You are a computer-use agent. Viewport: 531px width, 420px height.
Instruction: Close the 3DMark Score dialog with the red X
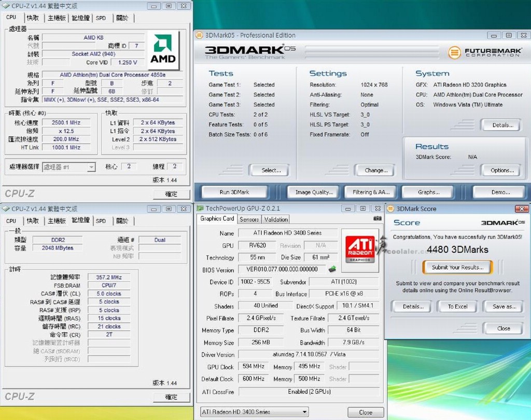point(522,208)
